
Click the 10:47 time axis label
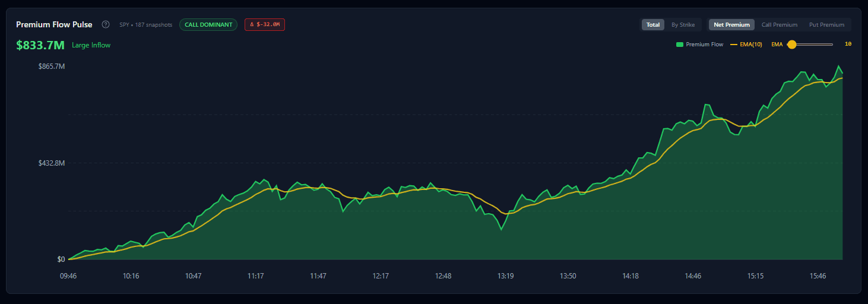[194, 276]
